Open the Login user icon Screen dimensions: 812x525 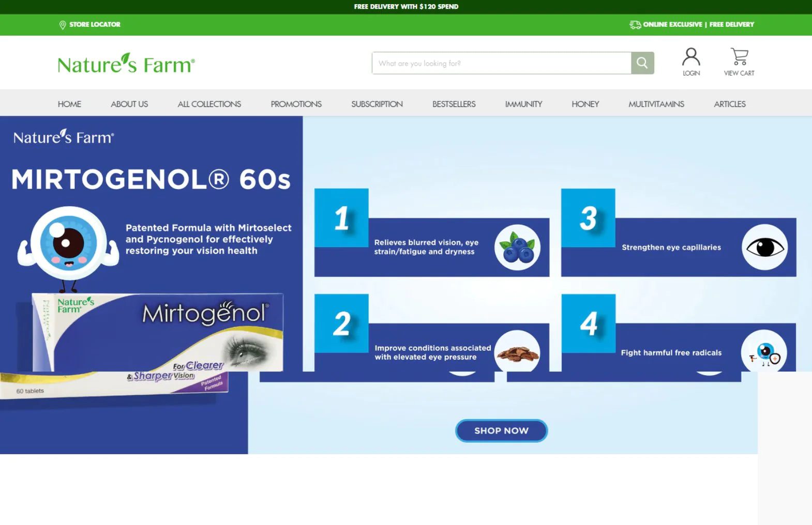pyautogui.click(x=691, y=57)
